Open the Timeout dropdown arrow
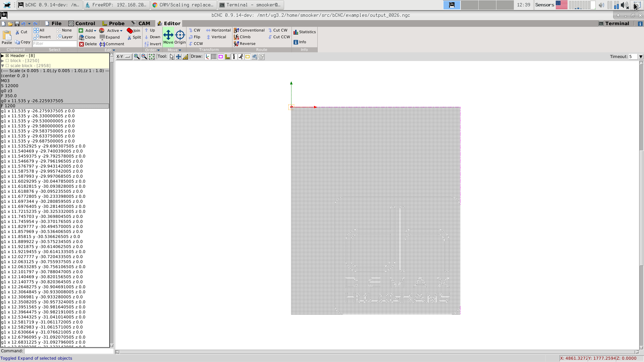Image resolution: width=644 pixels, height=362 pixels. click(x=641, y=57)
